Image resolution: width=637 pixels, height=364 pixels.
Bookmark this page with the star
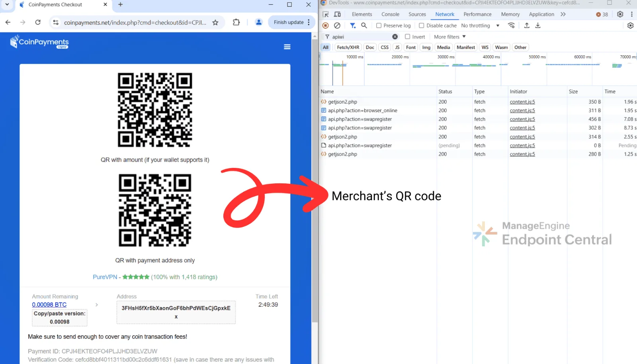(215, 22)
